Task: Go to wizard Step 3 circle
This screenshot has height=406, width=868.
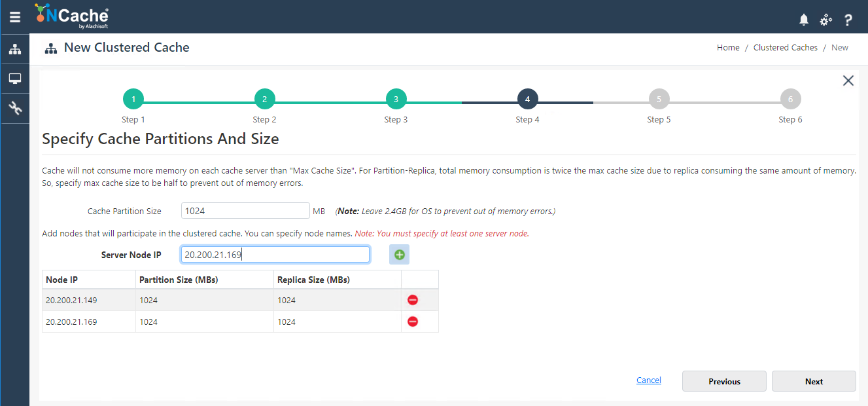Action: pos(396,100)
